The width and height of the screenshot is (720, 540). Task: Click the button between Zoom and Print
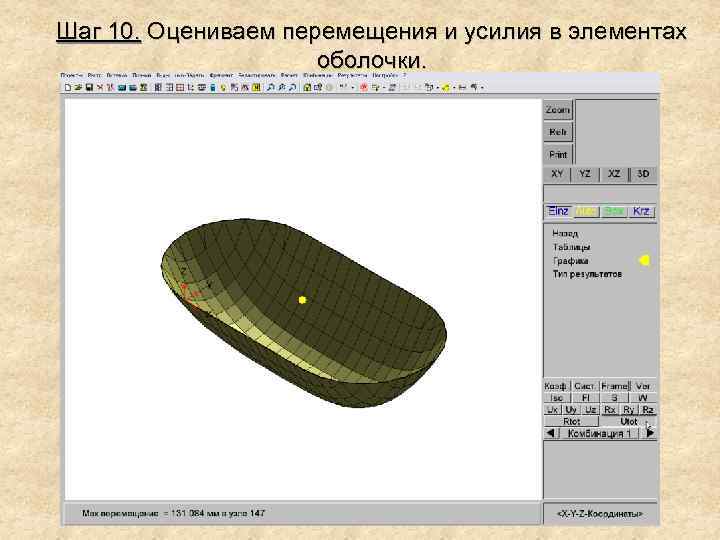(x=558, y=132)
